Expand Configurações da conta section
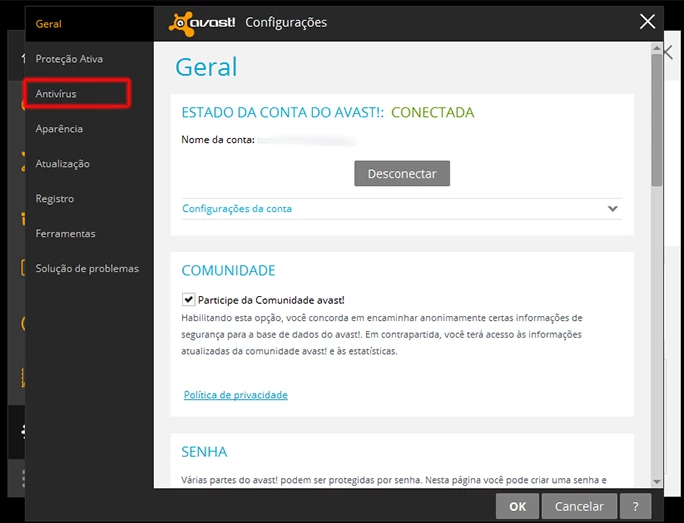684x523 pixels. 402,209
